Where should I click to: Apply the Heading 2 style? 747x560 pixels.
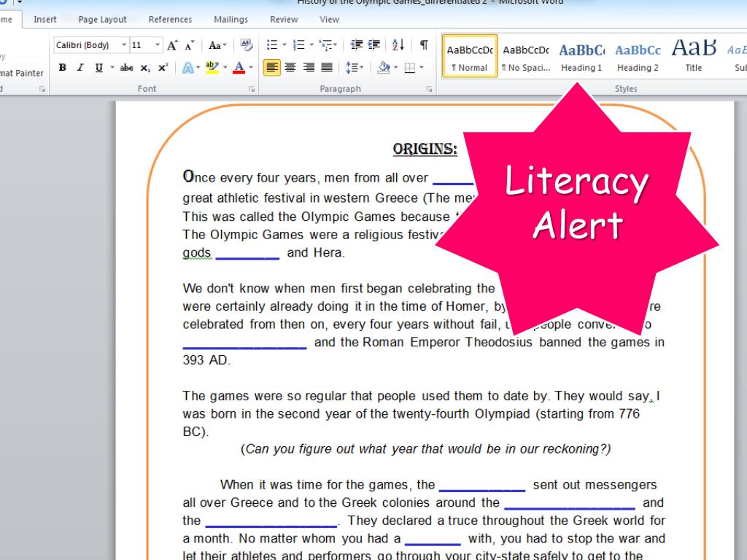click(638, 56)
